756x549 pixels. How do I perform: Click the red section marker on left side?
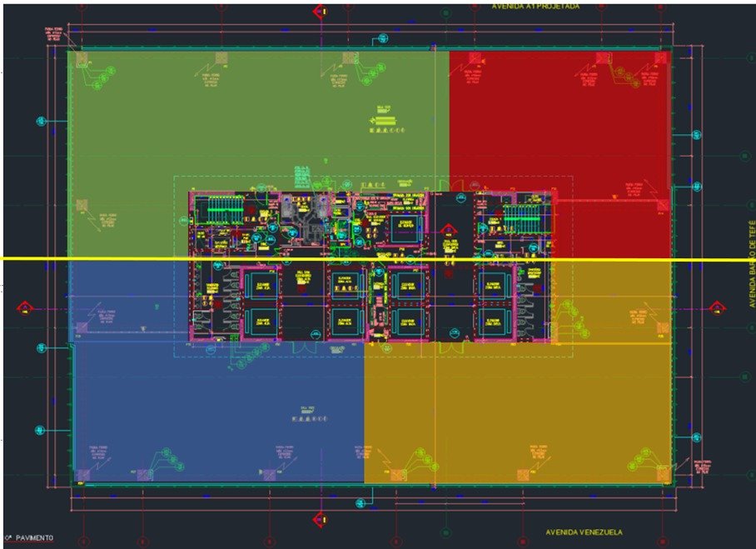click(x=23, y=308)
